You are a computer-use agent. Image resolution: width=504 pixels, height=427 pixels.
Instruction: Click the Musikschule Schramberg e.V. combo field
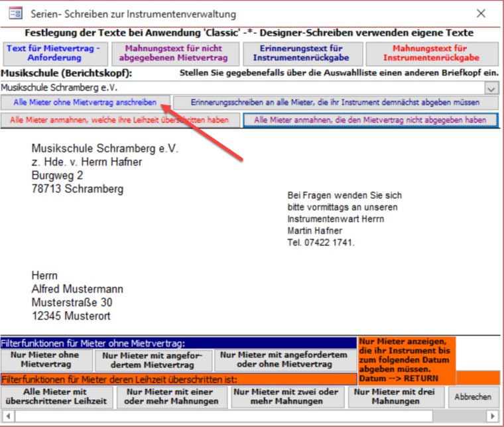tap(239, 88)
